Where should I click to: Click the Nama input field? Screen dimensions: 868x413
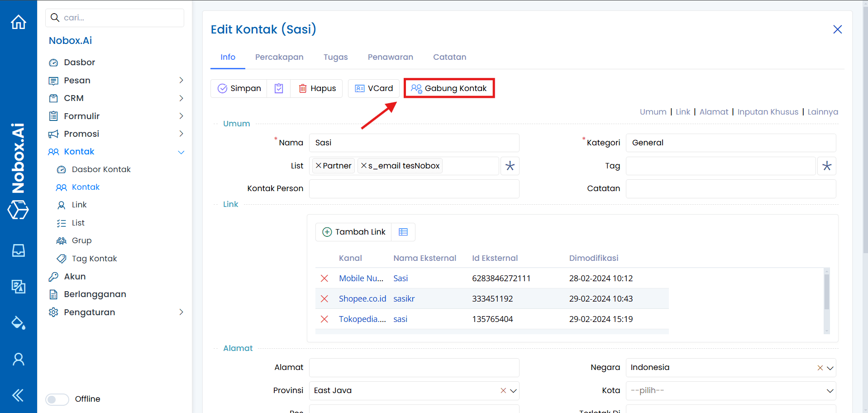(x=414, y=143)
